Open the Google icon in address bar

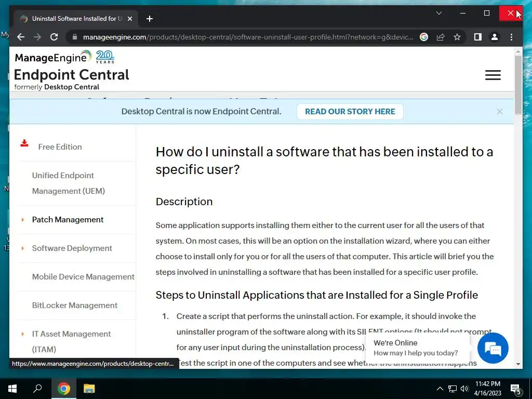click(x=424, y=37)
